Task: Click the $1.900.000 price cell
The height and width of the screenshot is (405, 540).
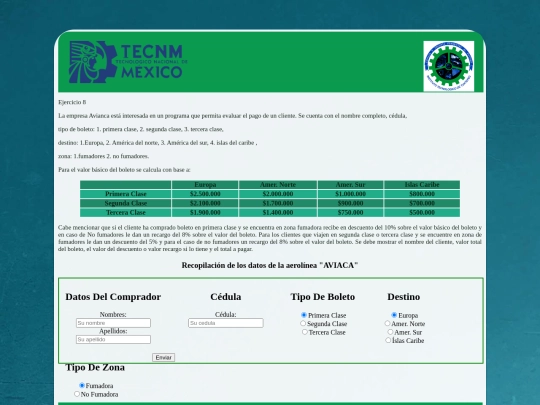Action: [205, 212]
